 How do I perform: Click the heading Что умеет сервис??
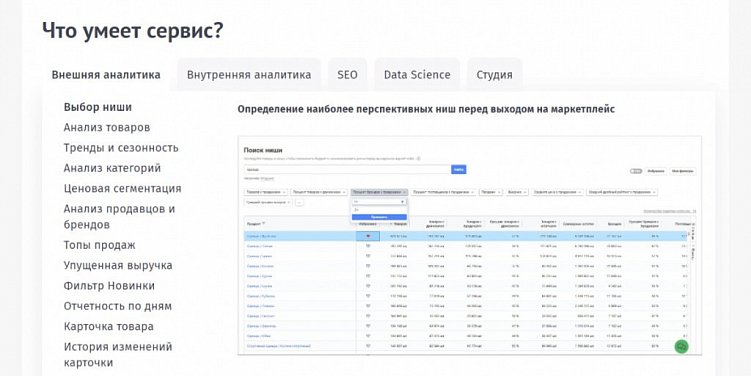coord(133,31)
